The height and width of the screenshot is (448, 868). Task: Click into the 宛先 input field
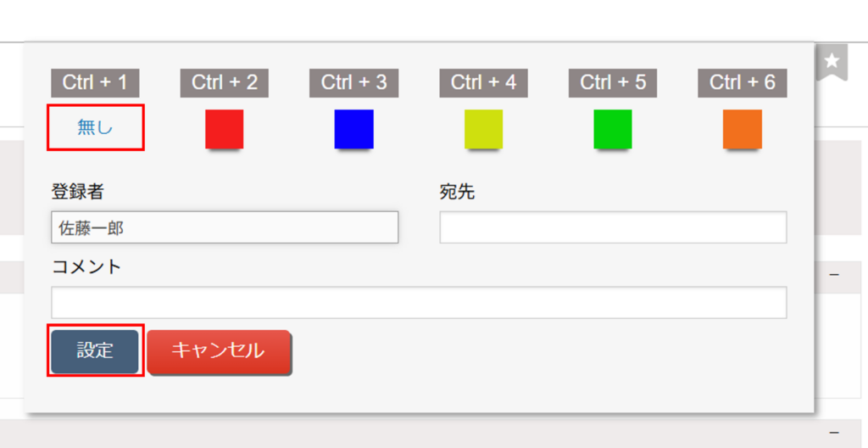click(613, 227)
